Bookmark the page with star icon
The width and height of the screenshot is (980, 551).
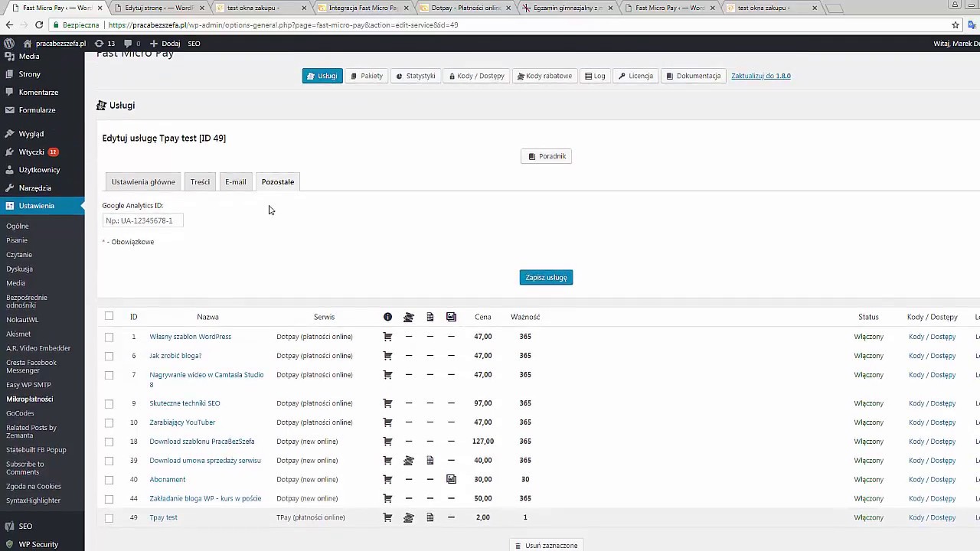[955, 24]
